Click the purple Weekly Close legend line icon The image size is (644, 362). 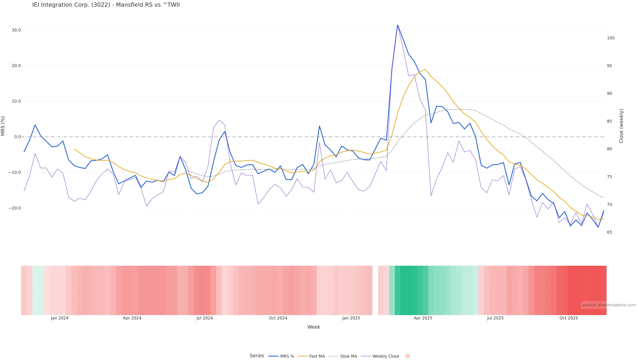coord(366,356)
